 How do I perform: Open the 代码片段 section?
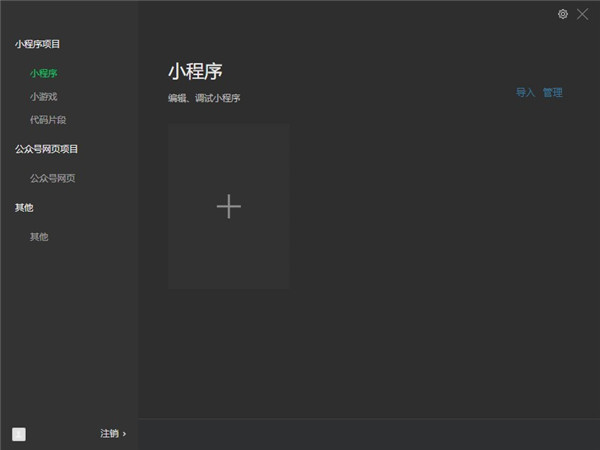[48, 120]
